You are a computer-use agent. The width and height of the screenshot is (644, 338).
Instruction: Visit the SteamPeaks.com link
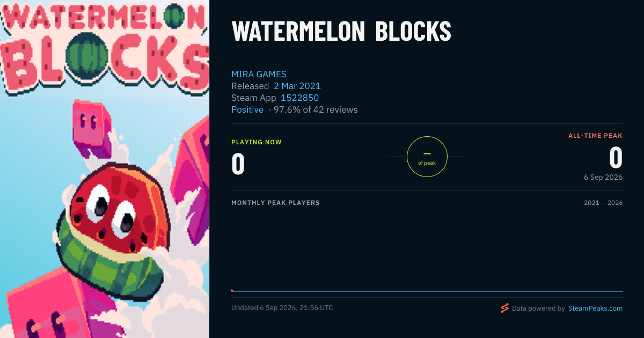coord(595,308)
